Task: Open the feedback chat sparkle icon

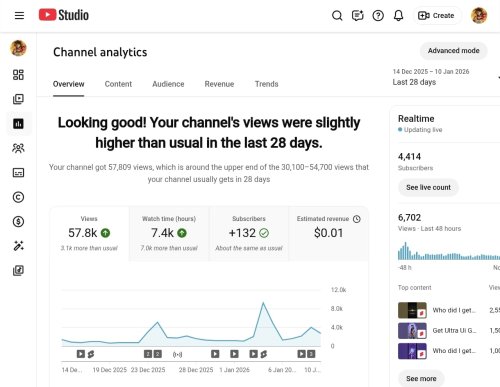Action: (x=357, y=15)
